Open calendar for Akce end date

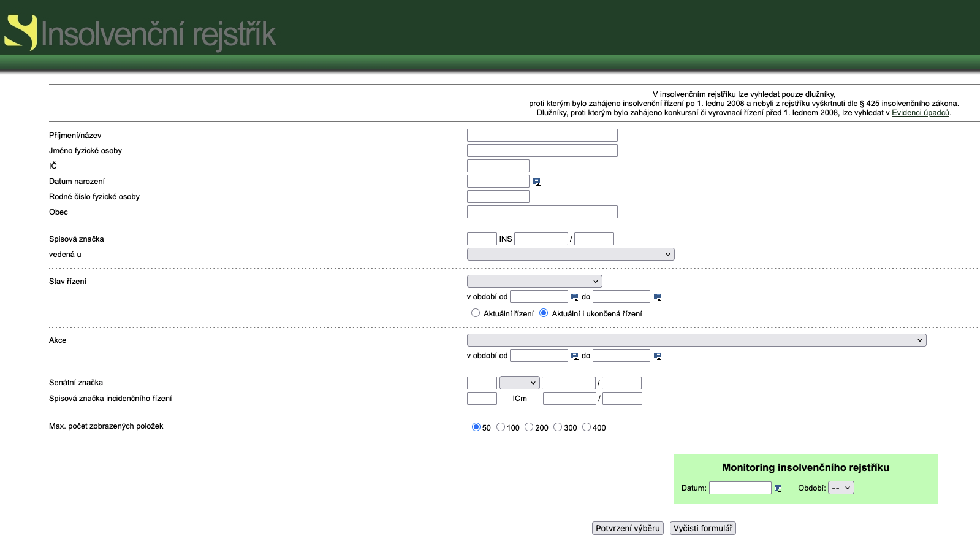click(657, 356)
